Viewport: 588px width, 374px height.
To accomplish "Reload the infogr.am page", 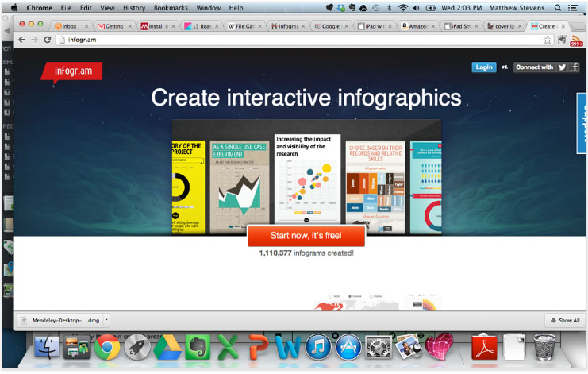I will click(48, 40).
